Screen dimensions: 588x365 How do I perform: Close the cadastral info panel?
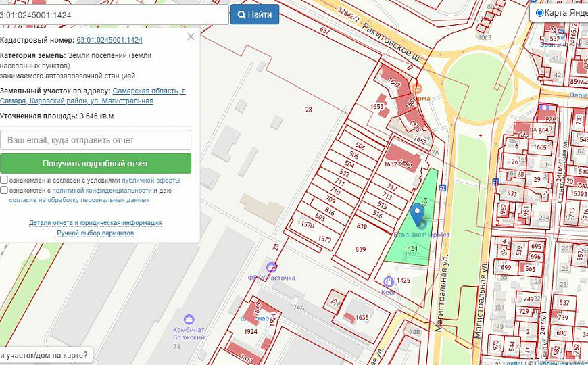(x=191, y=36)
